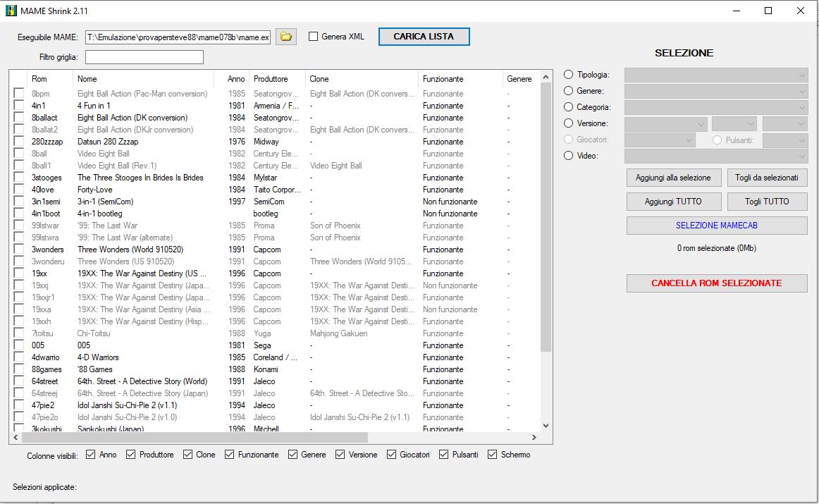819x504 pixels.
Task: Open the Giocatori dropdown
Action: point(660,140)
